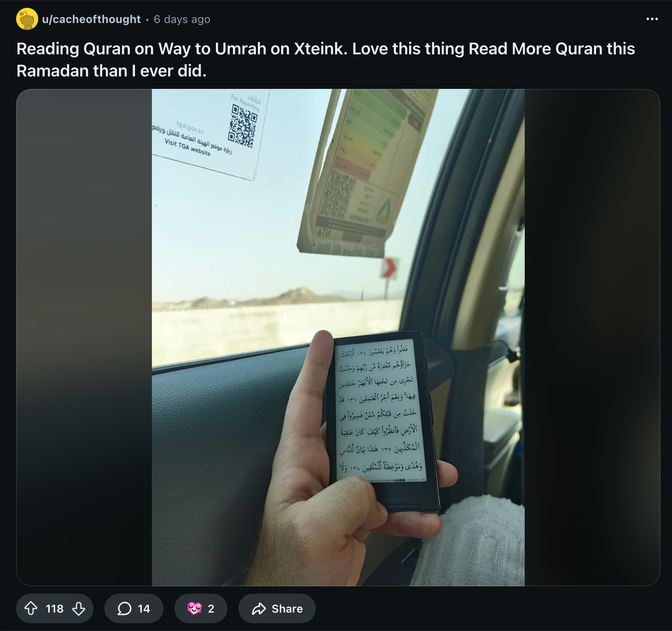
Task: Click "Visit TGA website" text in the photo
Action: (187, 147)
